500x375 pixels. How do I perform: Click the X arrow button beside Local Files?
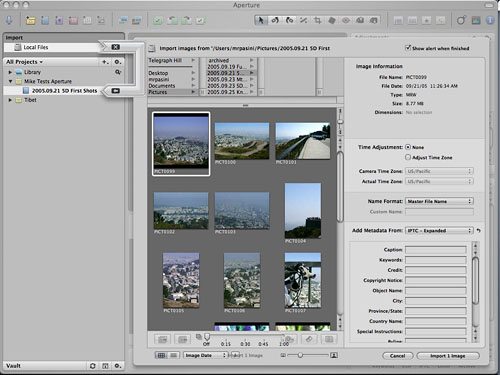point(115,47)
